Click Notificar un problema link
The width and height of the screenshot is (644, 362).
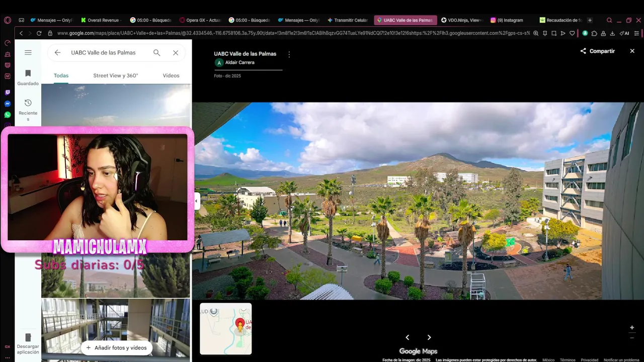point(621,360)
